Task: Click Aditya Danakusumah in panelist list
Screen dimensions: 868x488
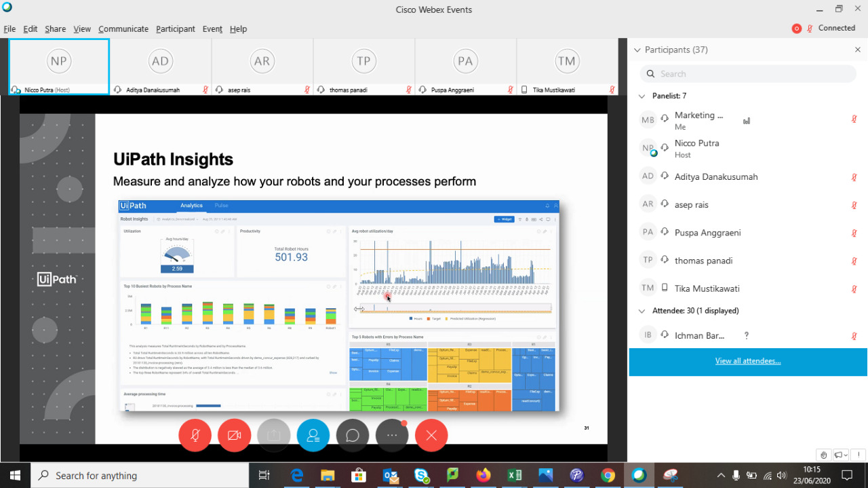Action: pos(748,176)
